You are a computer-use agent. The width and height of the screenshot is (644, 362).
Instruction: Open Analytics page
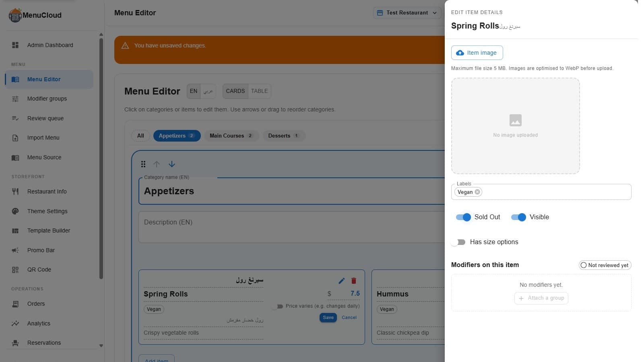click(x=49, y=323)
